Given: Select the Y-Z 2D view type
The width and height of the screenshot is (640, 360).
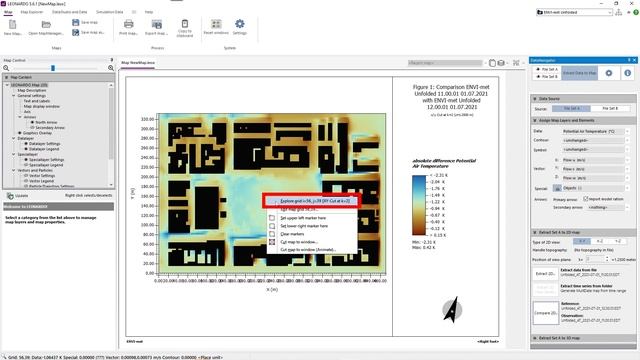Looking at the screenshot, I should click(x=618, y=242).
